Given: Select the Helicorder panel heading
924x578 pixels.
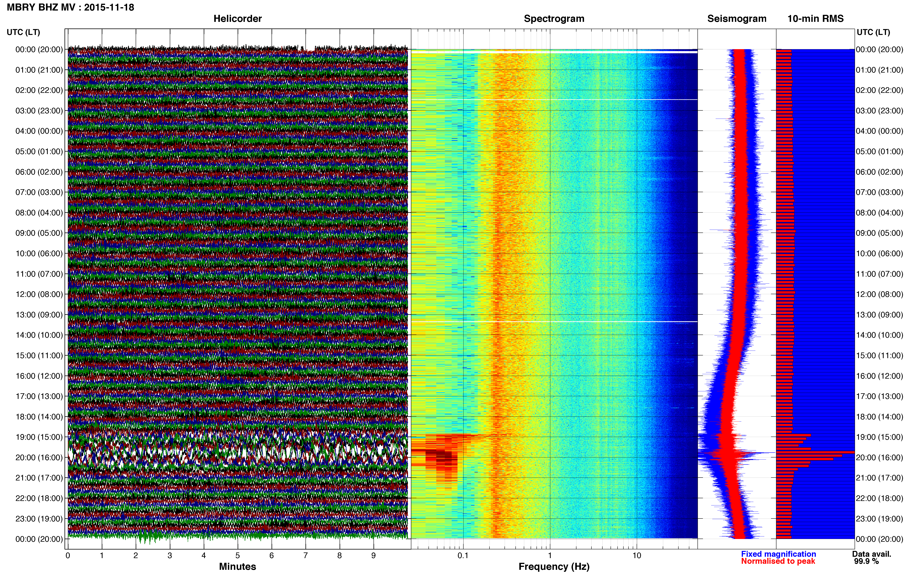Looking at the screenshot, I should point(238,19).
